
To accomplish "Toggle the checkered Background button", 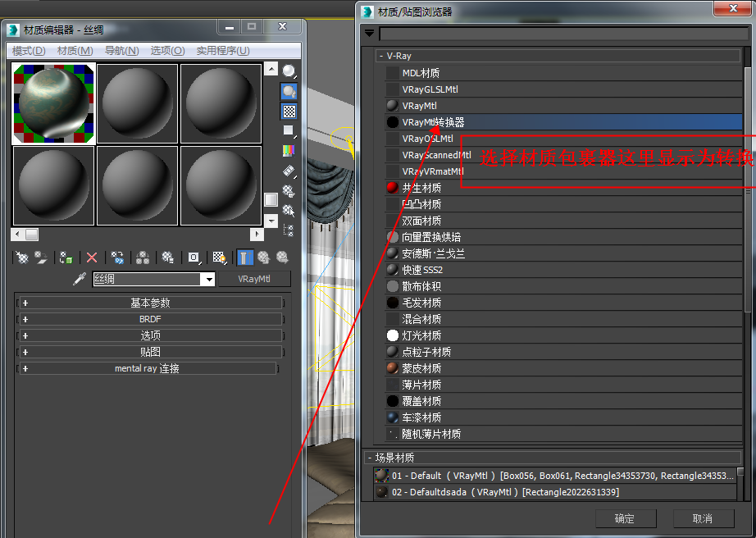I will (x=289, y=111).
